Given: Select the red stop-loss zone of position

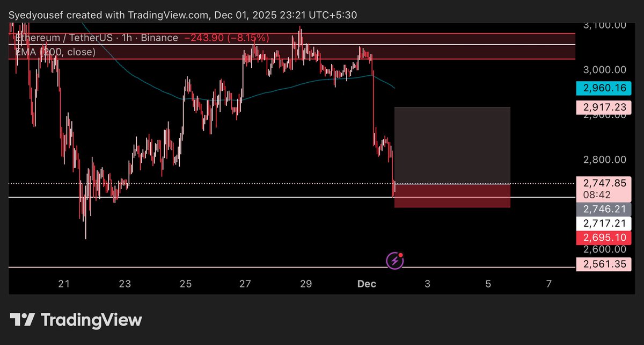Looking at the screenshot, I should click(x=452, y=196).
